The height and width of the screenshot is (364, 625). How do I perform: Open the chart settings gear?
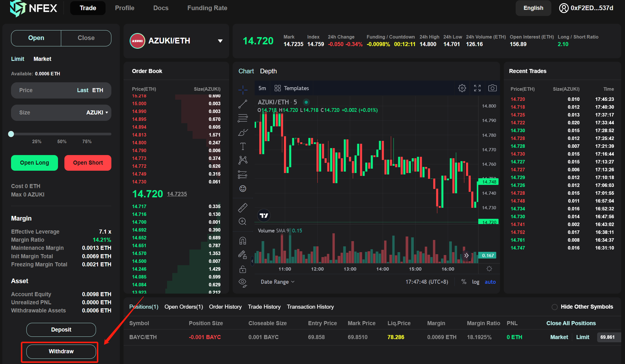pos(462,88)
